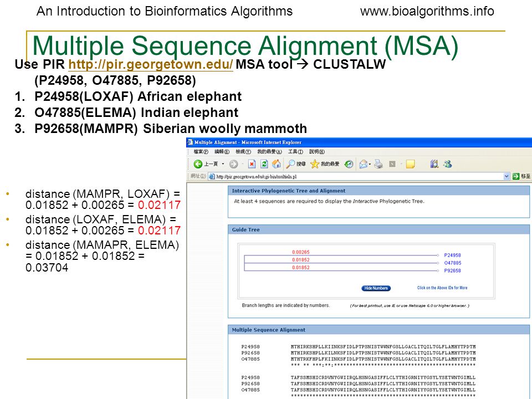Click the distance (MAMPR, LOXAF) bullet text
The height and width of the screenshot is (399, 532).
(103, 199)
